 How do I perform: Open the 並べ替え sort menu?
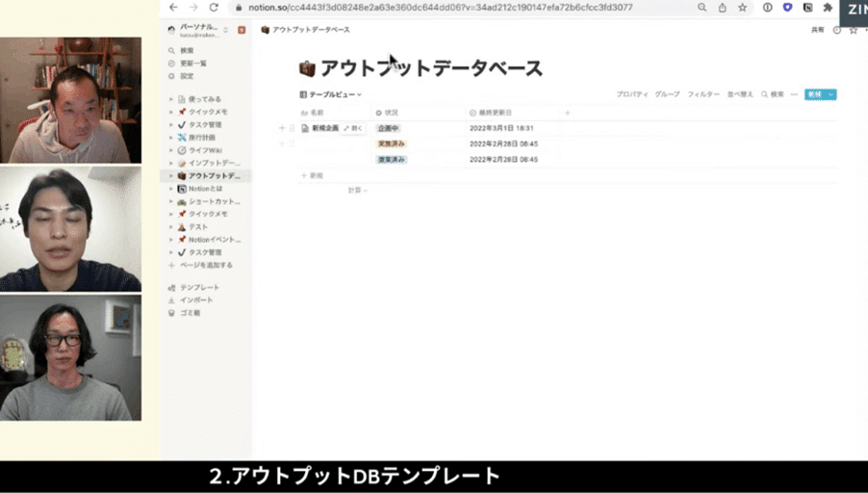pyautogui.click(x=740, y=94)
